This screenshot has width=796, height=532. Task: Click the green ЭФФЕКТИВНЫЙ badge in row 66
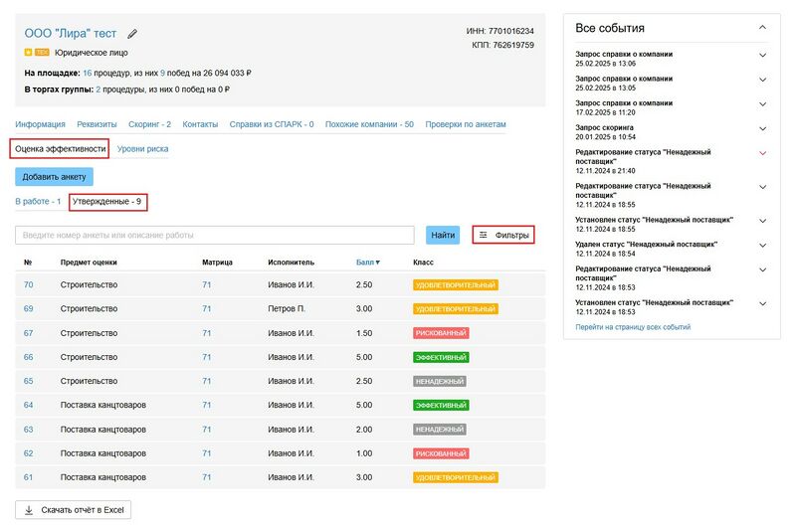click(x=441, y=357)
